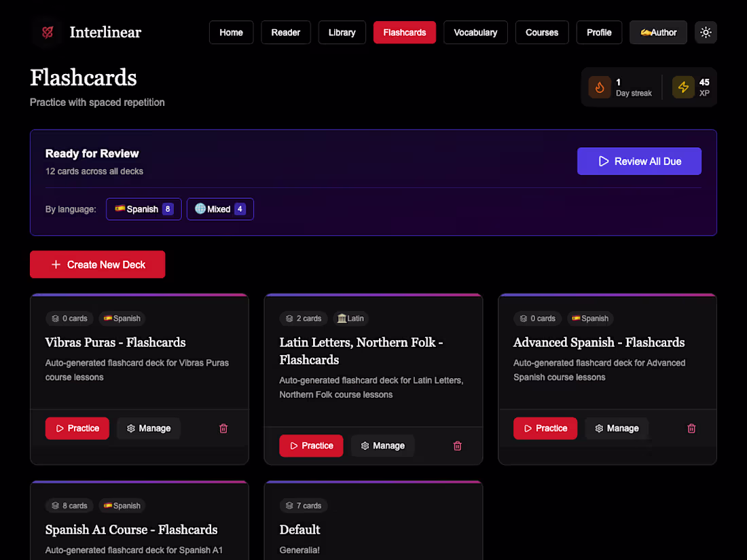Image resolution: width=747 pixels, height=560 pixels.
Task: Click the Latin temple icon on deck tag
Action: pyautogui.click(x=342, y=318)
